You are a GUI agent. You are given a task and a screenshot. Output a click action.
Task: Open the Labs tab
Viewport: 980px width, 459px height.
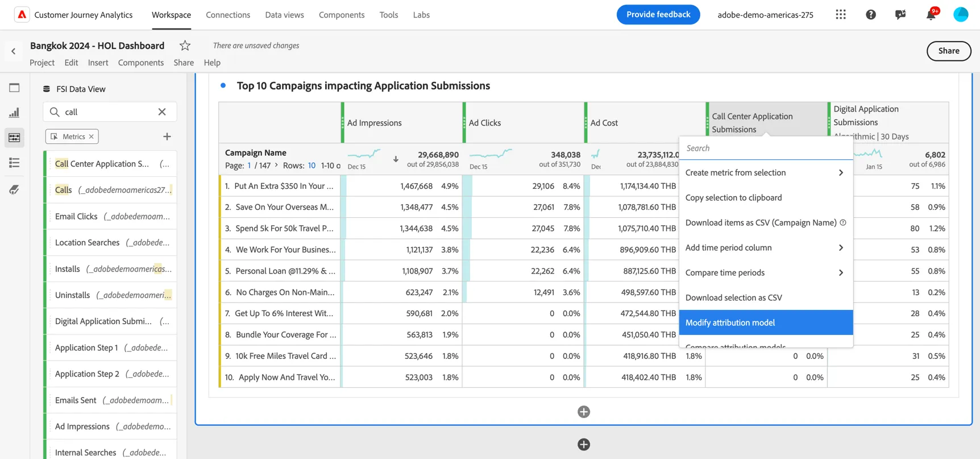click(x=421, y=15)
